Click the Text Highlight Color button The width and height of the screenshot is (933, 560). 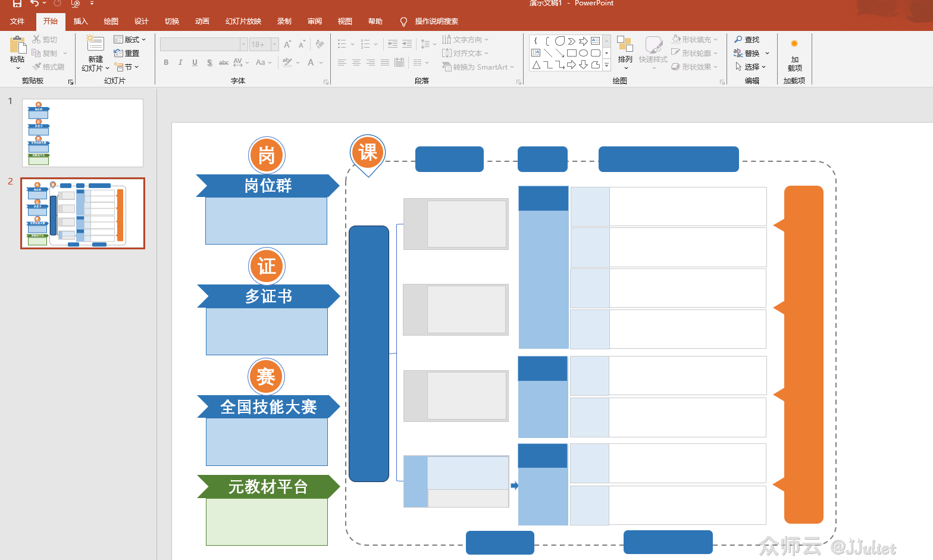click(x=287, y=62)
